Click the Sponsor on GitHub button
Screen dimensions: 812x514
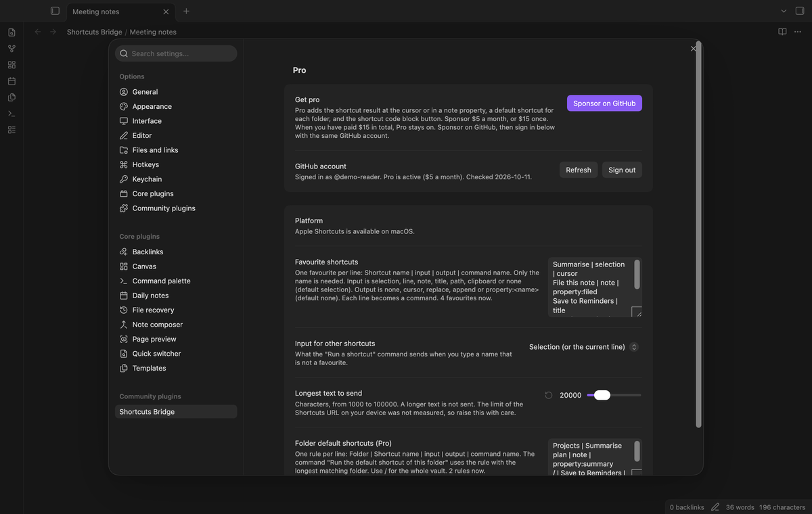(x=604, y=103)
